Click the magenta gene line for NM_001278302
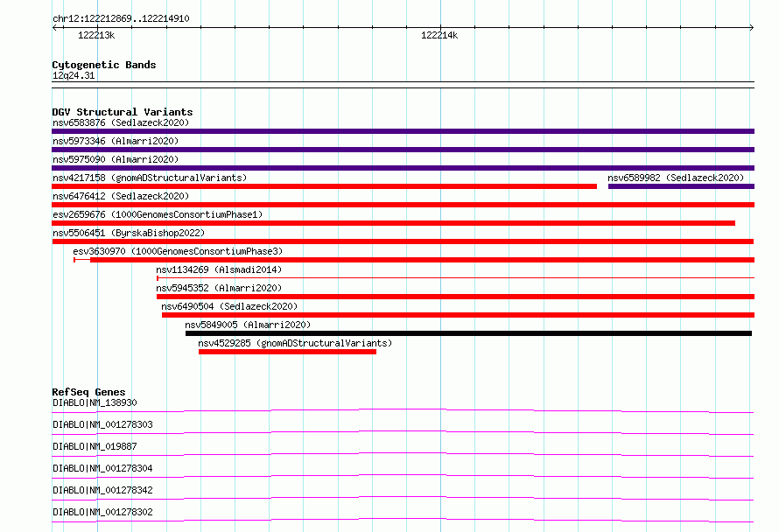The height and width of the screenshot is (532, 779). [x=403, y=520]
